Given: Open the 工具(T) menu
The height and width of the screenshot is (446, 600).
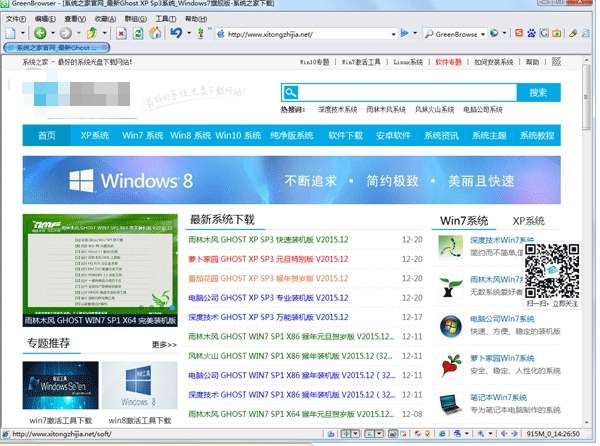Looking at the screenshot, I should coord(166,19).
